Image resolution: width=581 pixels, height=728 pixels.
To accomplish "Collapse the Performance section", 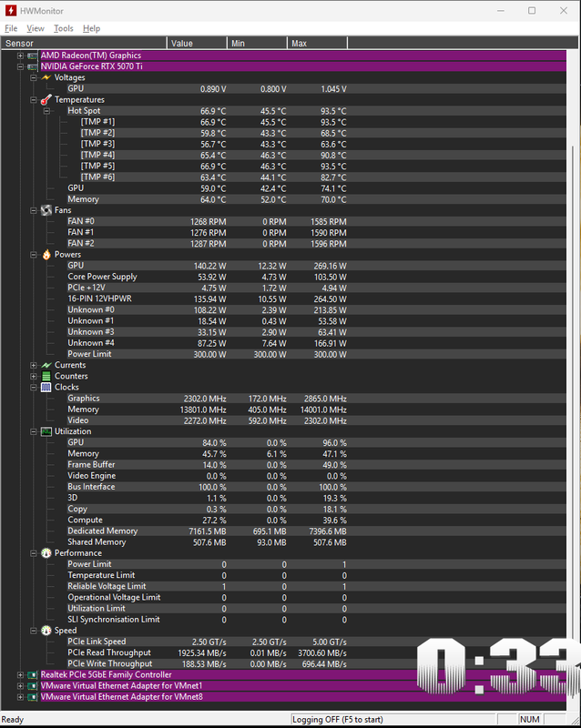I will (34, 553).
